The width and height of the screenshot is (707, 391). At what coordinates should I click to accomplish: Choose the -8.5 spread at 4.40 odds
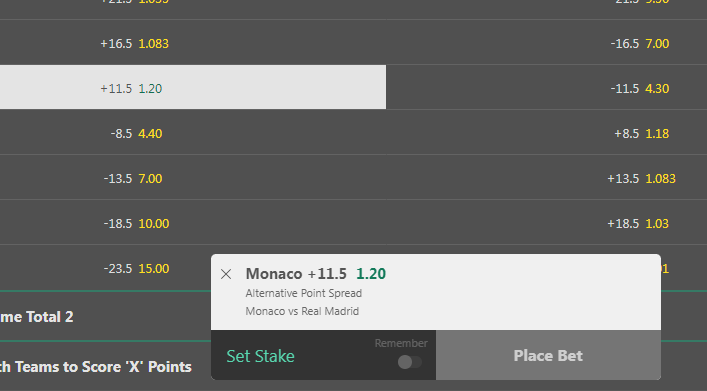point(193,132)
